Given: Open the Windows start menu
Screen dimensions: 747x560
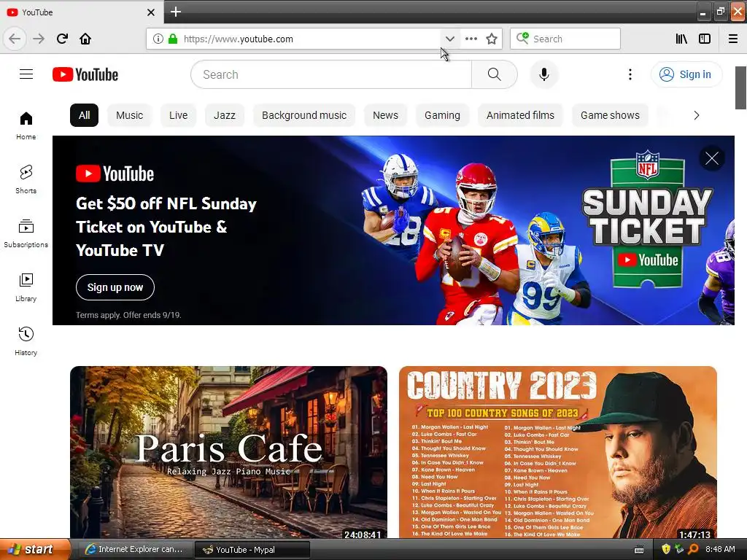Looking at the screenshot, I should click(x=35, y=550).
